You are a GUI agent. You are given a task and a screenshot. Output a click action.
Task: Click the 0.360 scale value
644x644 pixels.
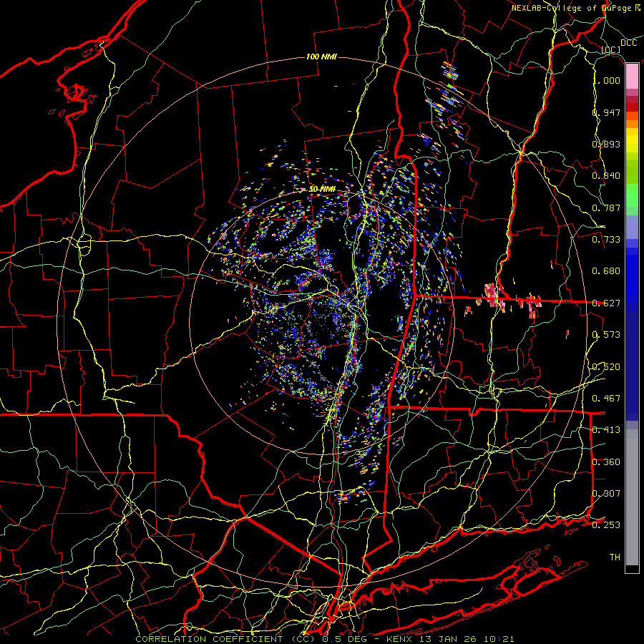coord(606,462)
